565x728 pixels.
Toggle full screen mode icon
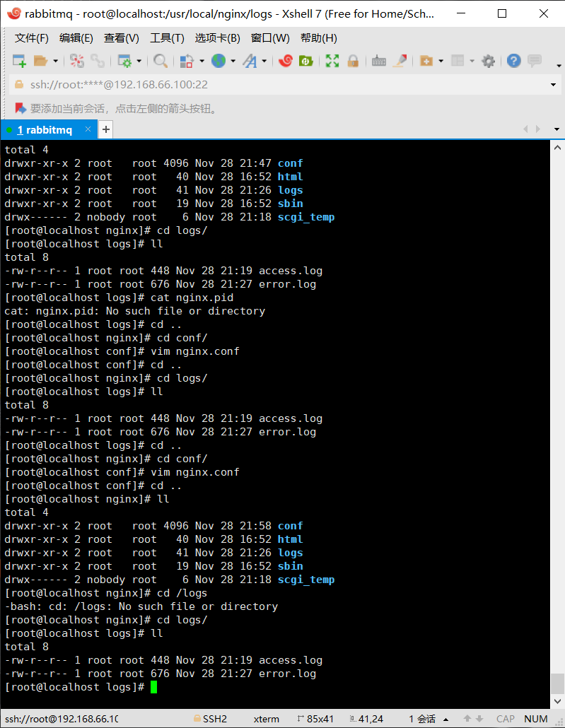(332, 61)
